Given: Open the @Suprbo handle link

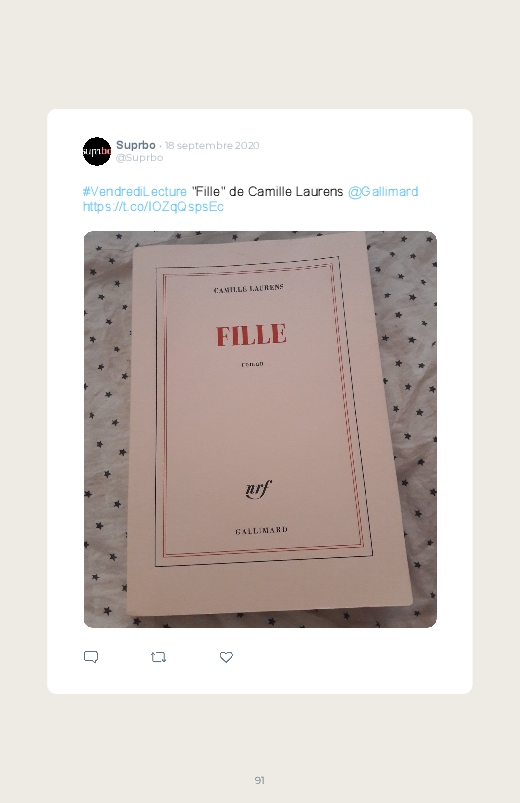Looking at the screenshot, I should [139, 158].
